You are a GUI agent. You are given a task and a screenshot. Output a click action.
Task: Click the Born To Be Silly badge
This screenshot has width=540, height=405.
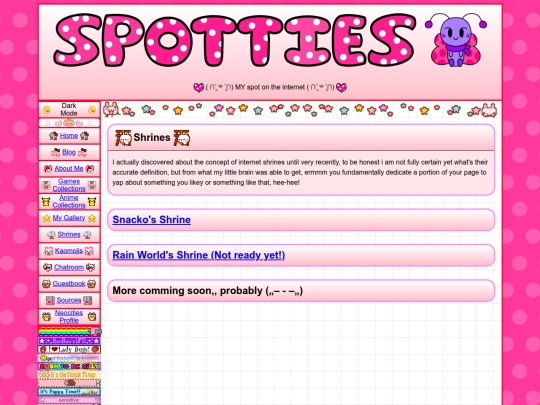[69, 366]
